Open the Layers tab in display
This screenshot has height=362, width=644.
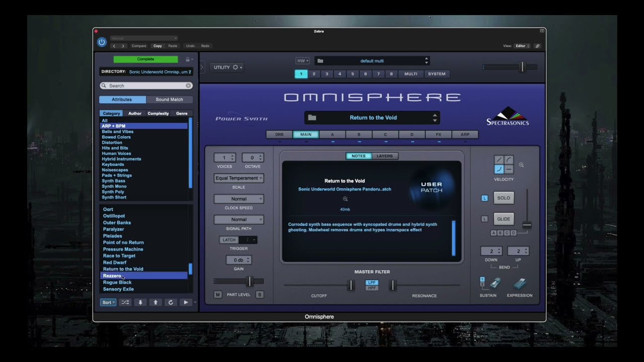(385, 156)
